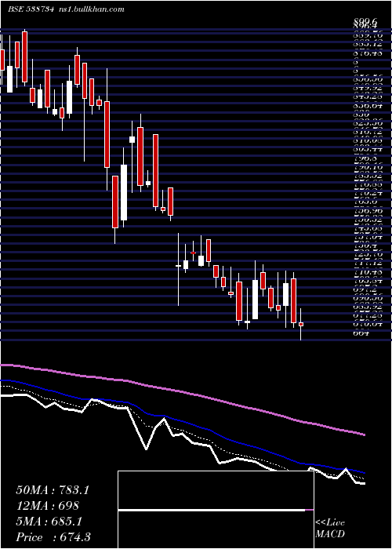Select the "5MA : 685.1" readout
This screenshot has height=549, width=392.
(x=49, y=522)
